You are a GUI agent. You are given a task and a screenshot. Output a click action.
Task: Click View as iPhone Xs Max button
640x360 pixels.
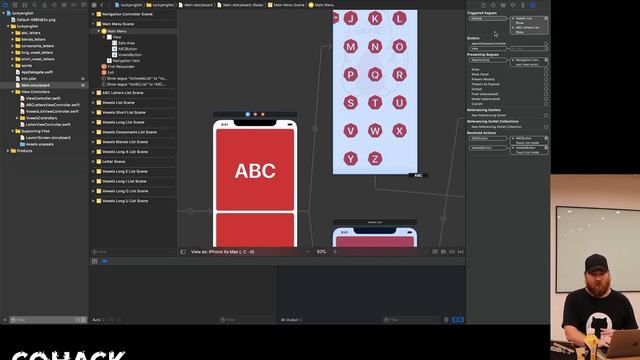click(x=222, y=252)
